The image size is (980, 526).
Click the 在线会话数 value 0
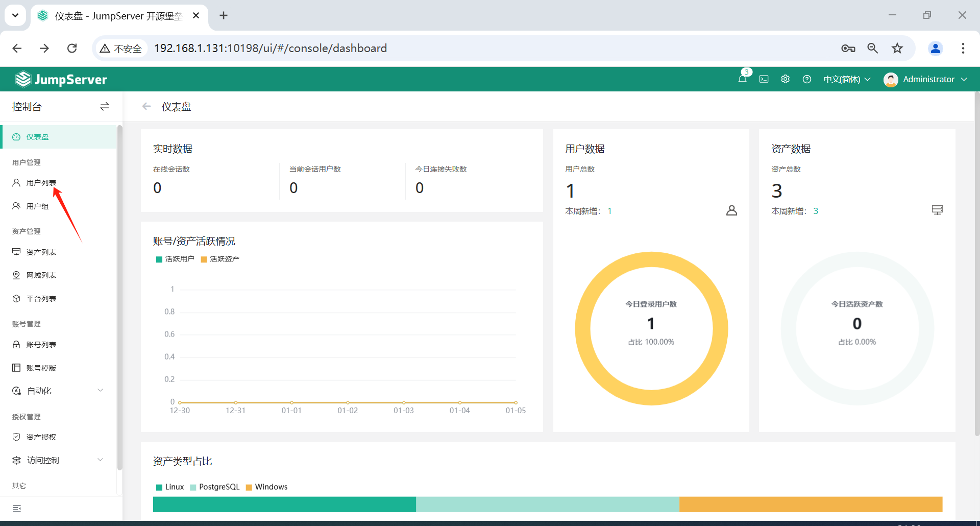tap(157, 188)
